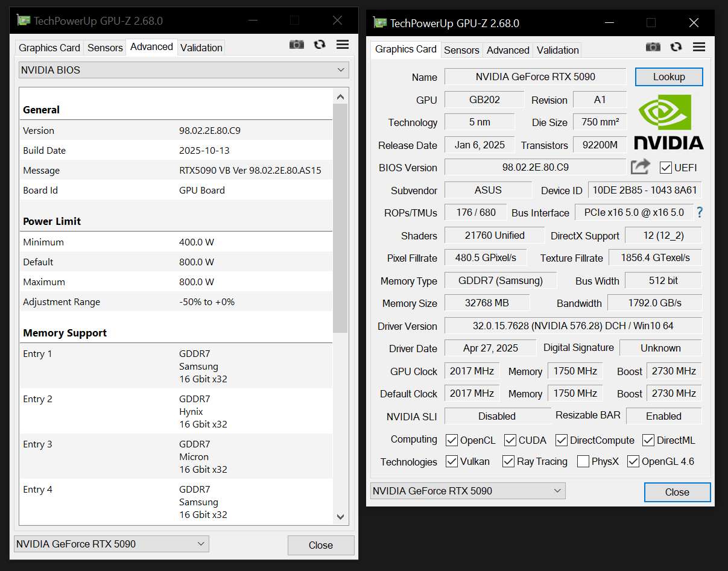Viewport: 728px width, 571px height.
Task: Select Advanced tab in left window
Action: (151, 47)
